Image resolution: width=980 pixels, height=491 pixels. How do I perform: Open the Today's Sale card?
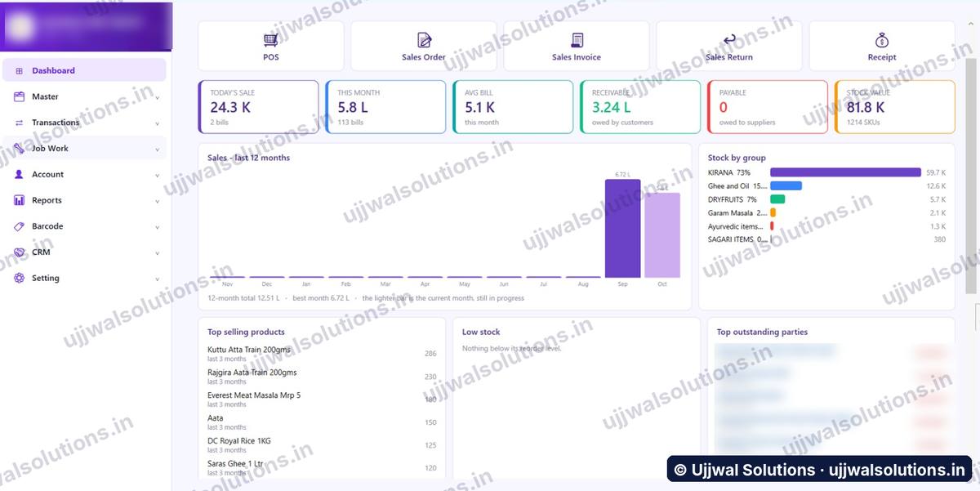point(258,106)
